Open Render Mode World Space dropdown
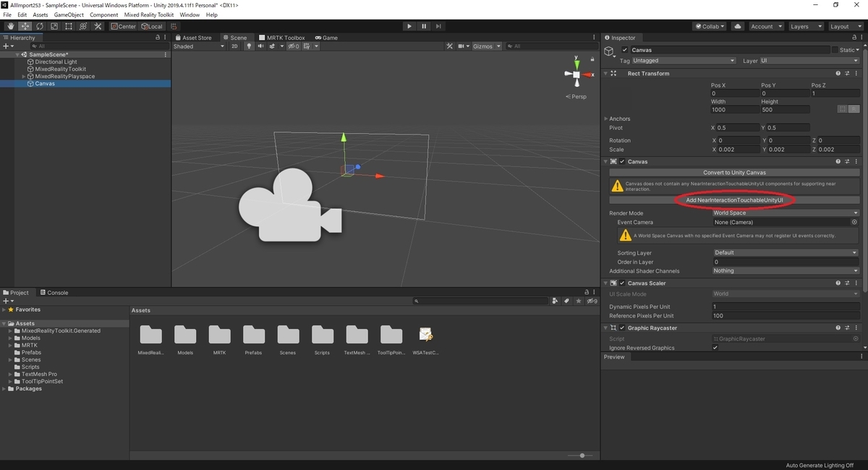The image size is (868, 470). pos(785,213)
